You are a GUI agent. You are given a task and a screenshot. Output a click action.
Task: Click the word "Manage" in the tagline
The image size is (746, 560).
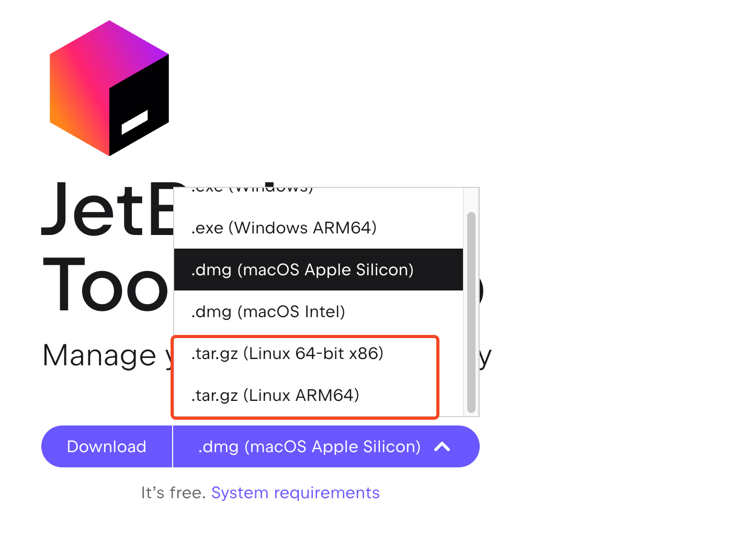coord(99,356)
